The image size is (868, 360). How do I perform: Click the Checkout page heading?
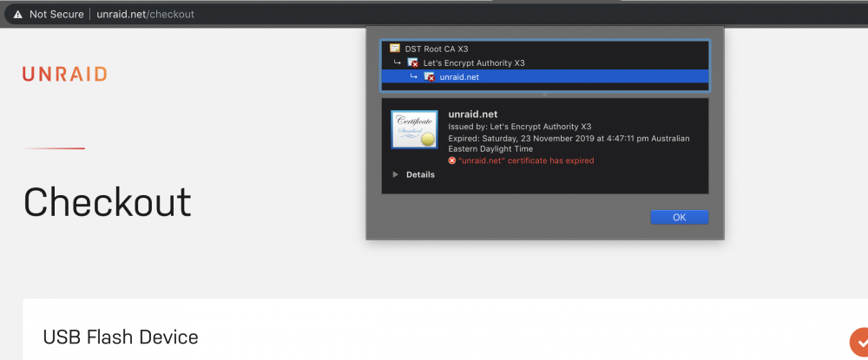107,202
